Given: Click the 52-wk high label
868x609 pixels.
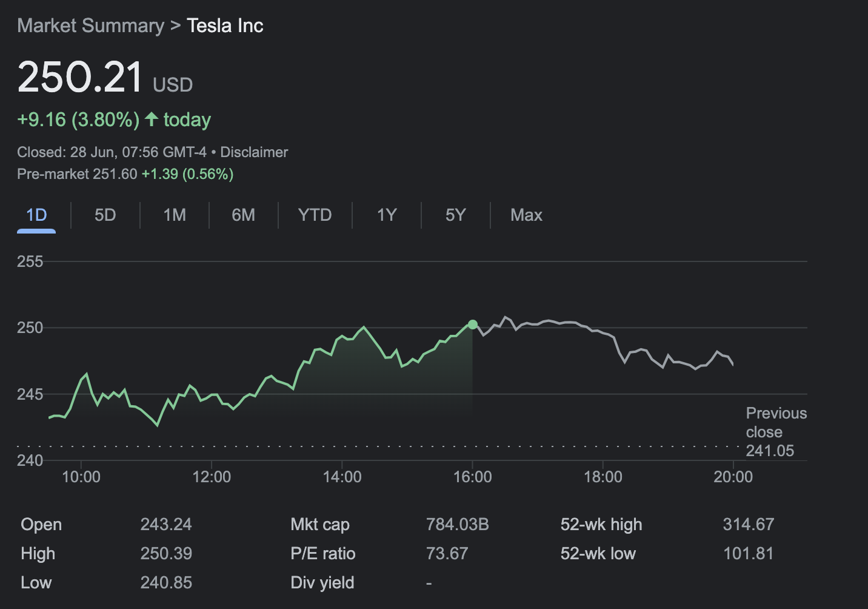Looking at the screenshot, I should coord(601,524).
